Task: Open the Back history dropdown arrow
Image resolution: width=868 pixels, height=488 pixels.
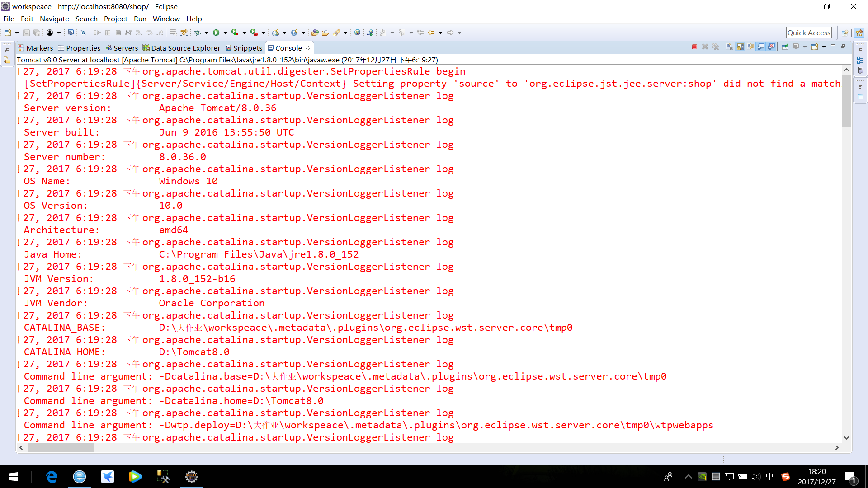Action: pos(440,33)
